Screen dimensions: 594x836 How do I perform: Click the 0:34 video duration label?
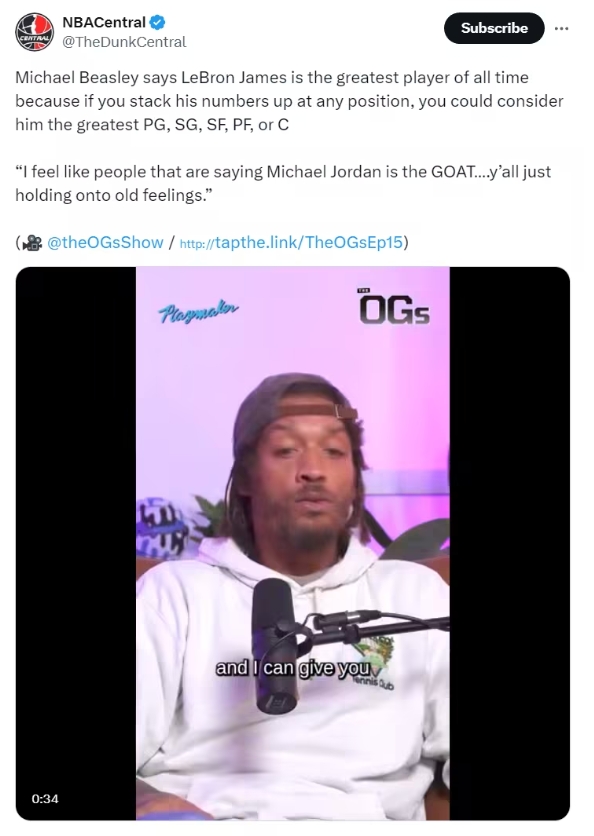pos(45,798)
